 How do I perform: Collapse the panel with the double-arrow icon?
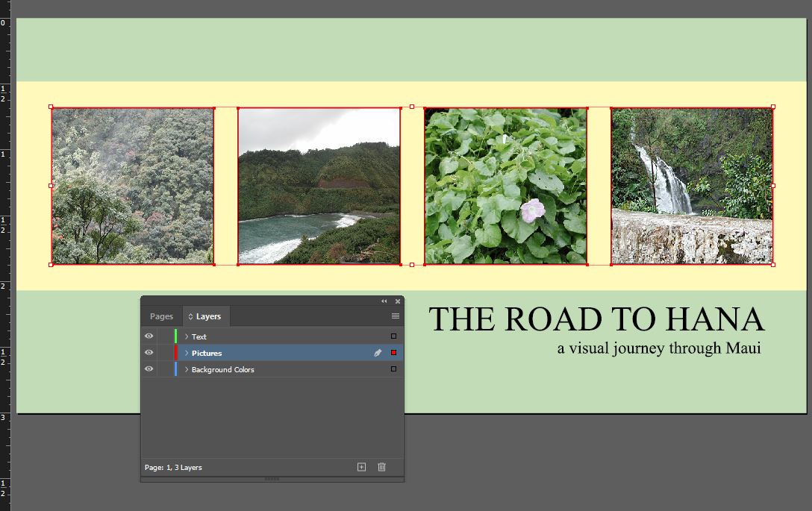[384, 301]
